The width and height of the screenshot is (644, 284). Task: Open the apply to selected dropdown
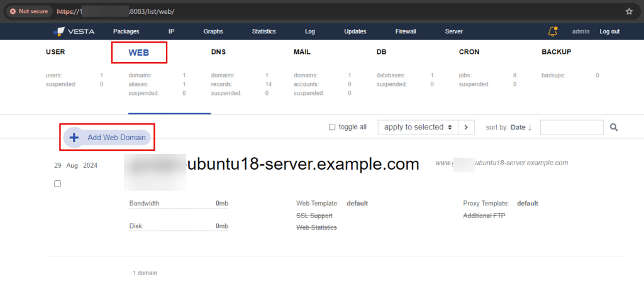(x=417, y=128)
